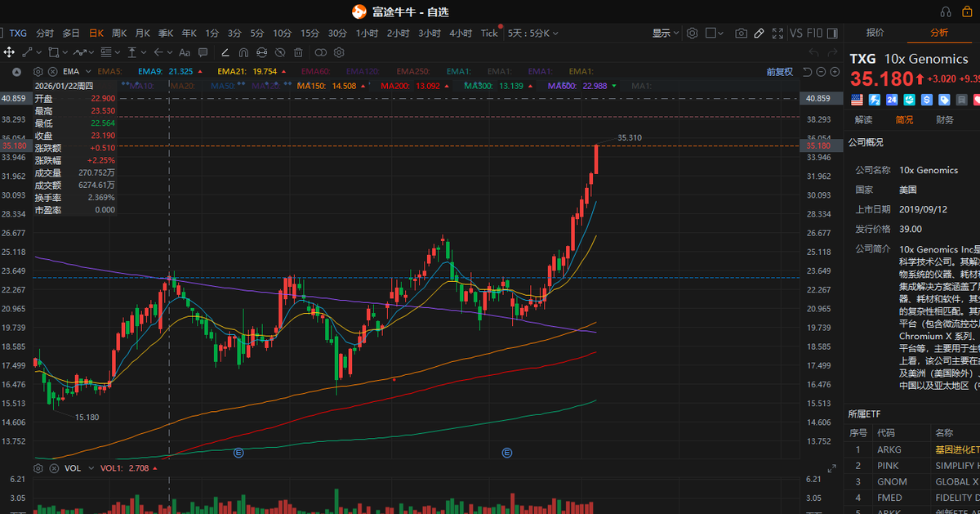Remove the EMA indicator with X

(x=52, y=71)
